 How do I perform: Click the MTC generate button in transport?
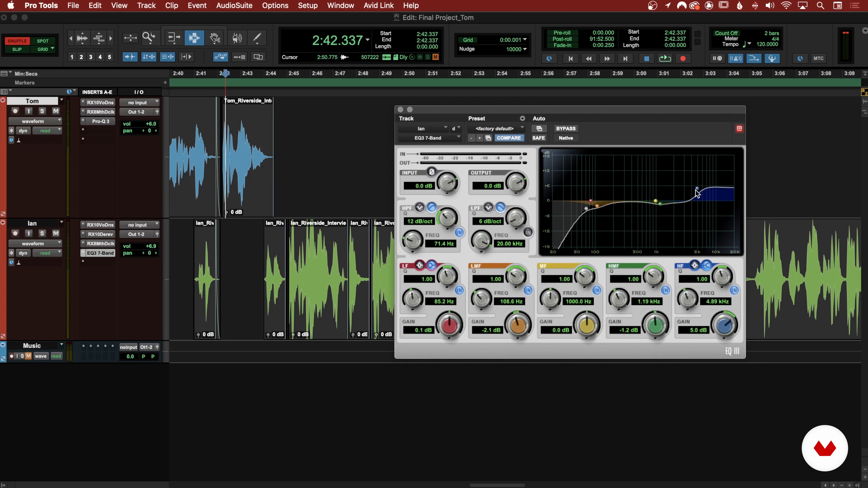click(818, 59)
